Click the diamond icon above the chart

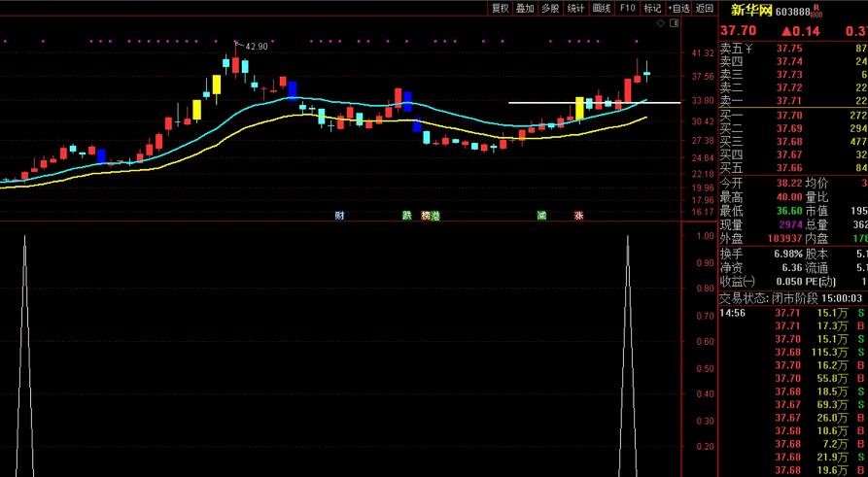[660, 23]
